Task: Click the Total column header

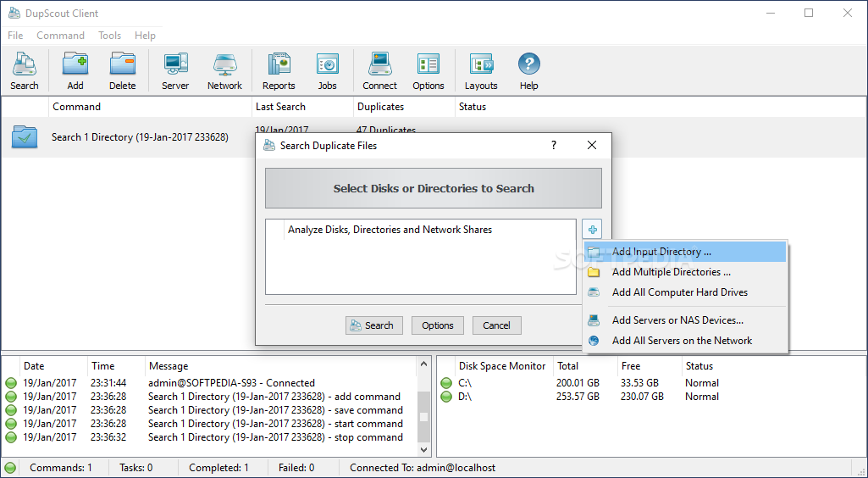Action: pos(584,366)
